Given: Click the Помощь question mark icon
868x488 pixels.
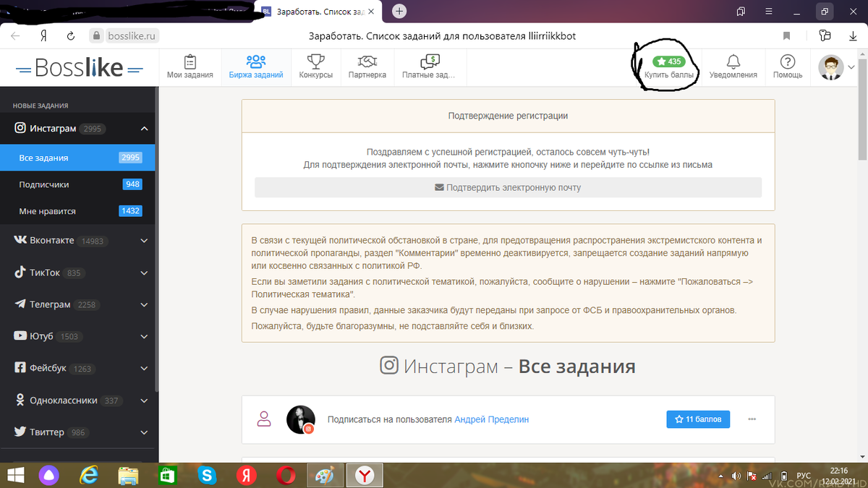Looking at the screenshot, I should 788,60.
